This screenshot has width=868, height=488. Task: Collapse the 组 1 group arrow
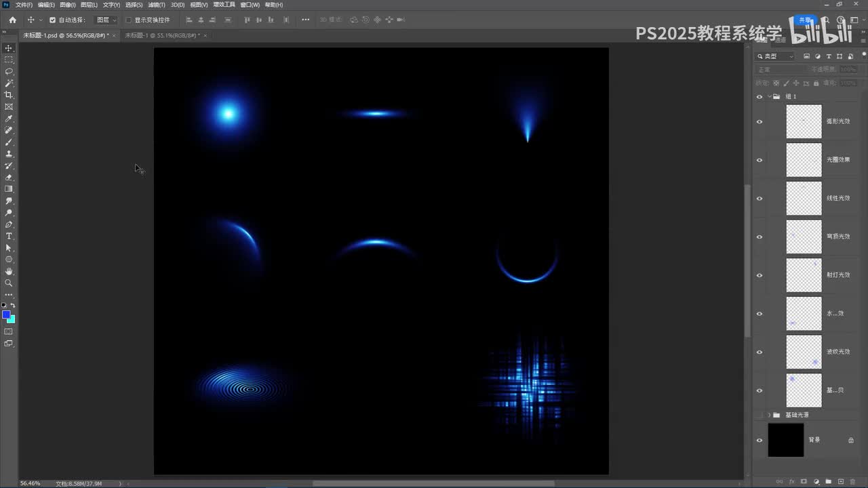pos(769,97)
